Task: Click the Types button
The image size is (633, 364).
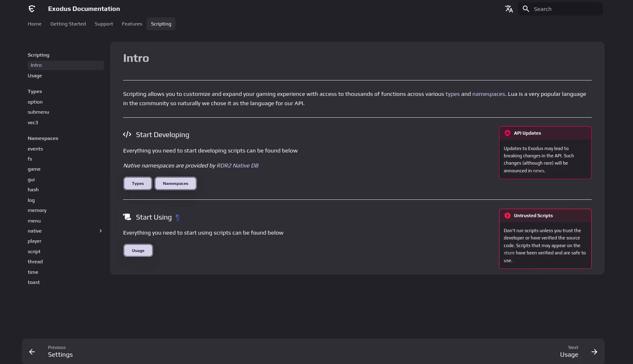Action: [x=138, y=183]
